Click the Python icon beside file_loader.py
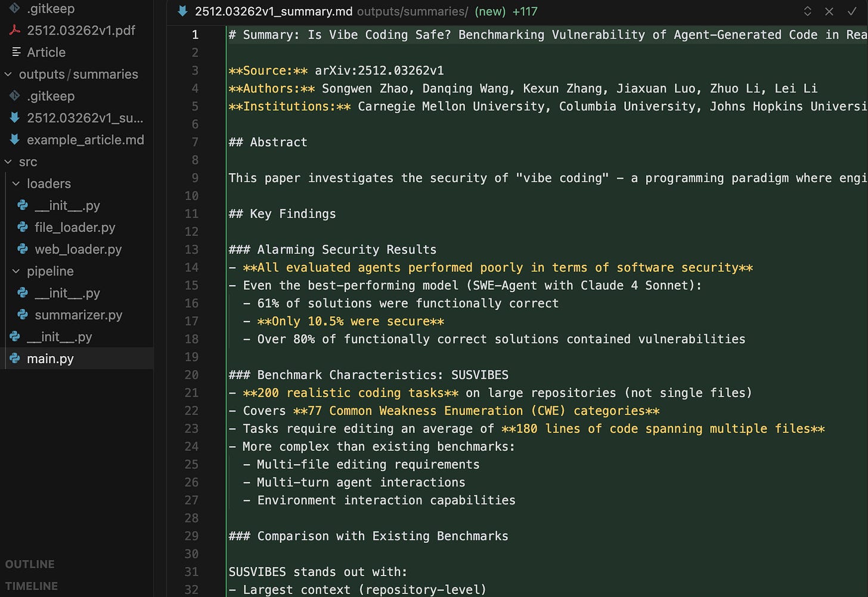 tap(23, 227)
